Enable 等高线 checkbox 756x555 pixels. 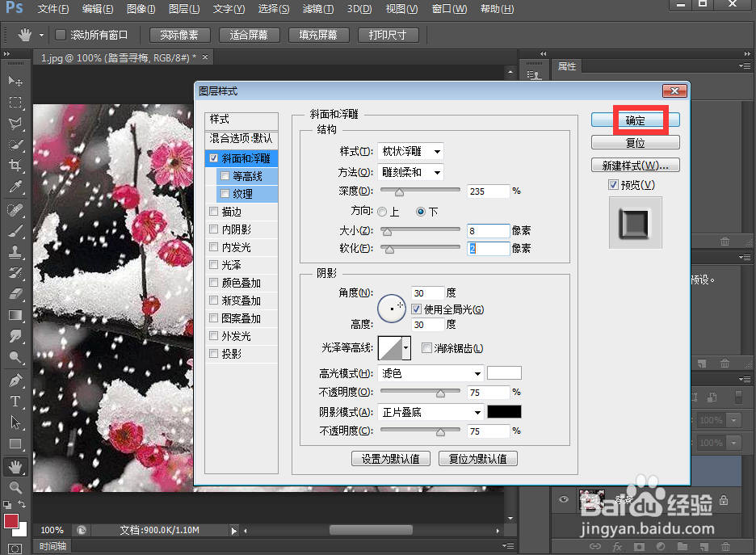point(225,176)
